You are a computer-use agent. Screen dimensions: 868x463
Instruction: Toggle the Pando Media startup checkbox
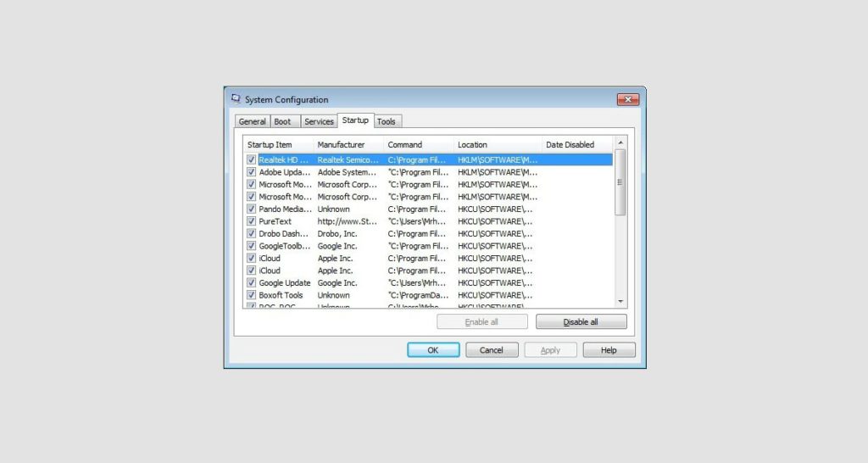[251, 209]
